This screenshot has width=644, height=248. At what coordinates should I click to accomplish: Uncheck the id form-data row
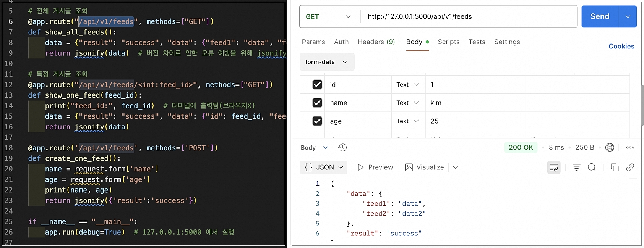pyautogui.click(x=317, y=85)
